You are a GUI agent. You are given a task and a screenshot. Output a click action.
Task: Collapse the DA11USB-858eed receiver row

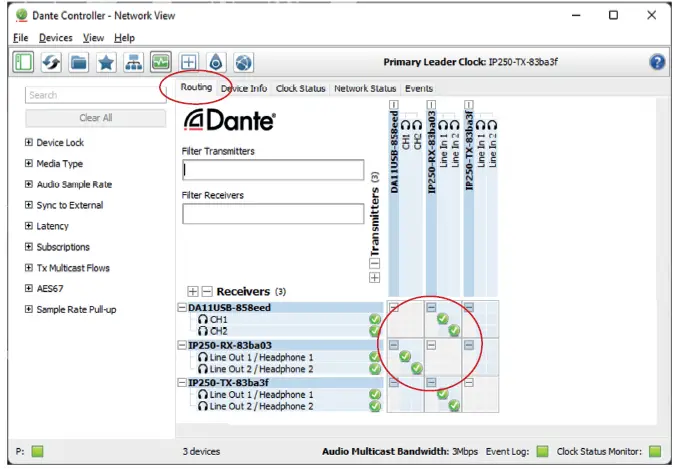pos(182,307)
